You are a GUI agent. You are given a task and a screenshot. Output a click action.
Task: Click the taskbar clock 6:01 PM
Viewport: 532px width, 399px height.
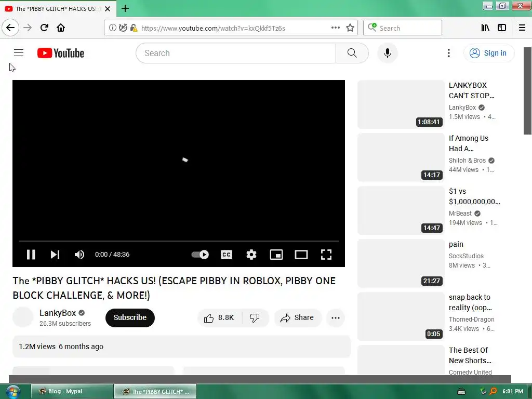(x=513, y=391)
